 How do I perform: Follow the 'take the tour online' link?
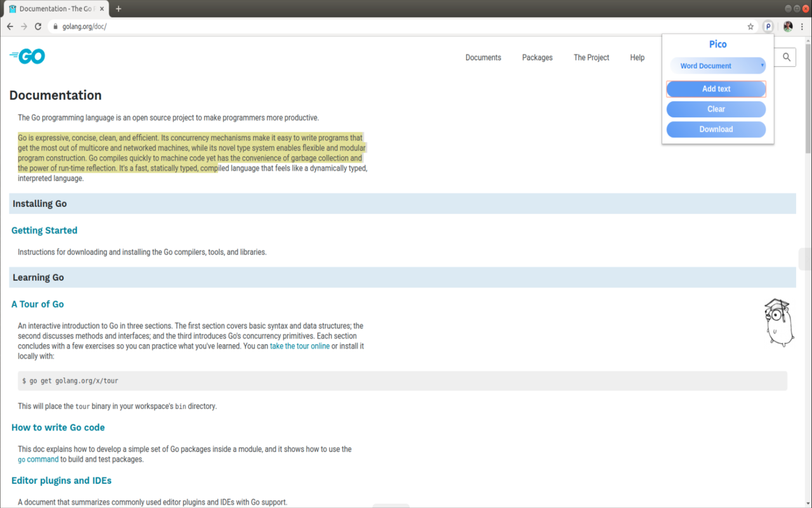(x=299, y=346)
